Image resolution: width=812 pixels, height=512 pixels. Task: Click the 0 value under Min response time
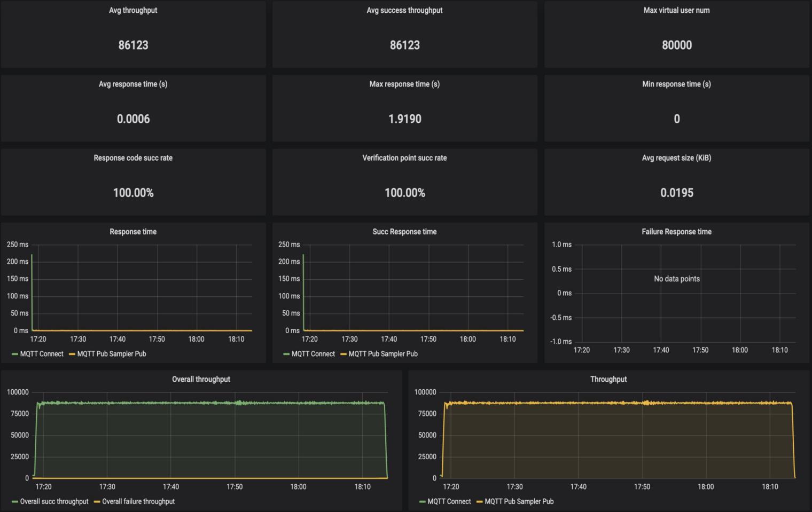(x=676, y=119)
